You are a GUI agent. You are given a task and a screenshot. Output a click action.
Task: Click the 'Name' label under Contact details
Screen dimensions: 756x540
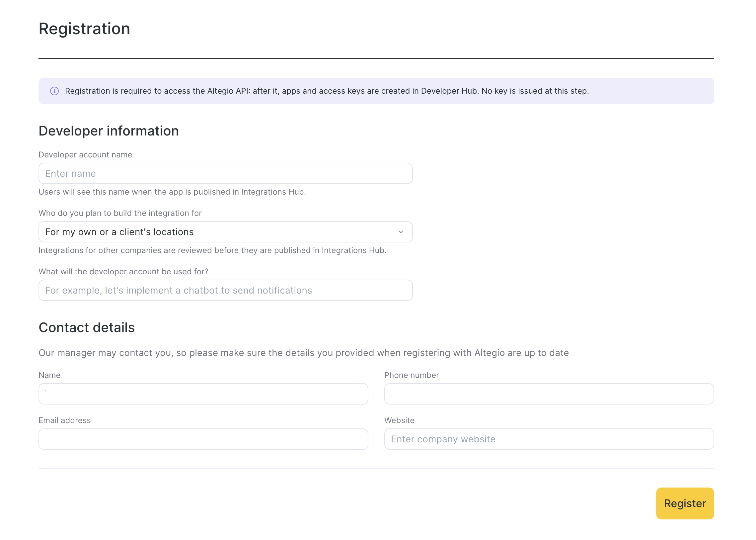[49, 376]
